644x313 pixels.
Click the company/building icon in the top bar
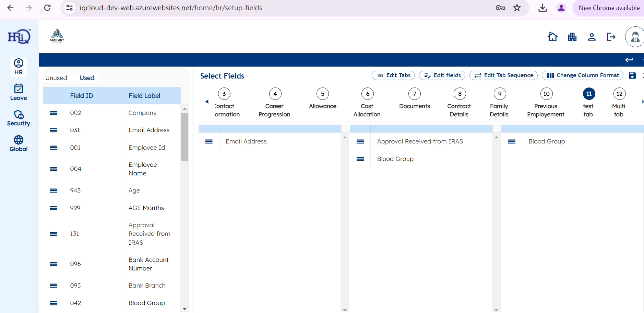click(x=572, y=37)
